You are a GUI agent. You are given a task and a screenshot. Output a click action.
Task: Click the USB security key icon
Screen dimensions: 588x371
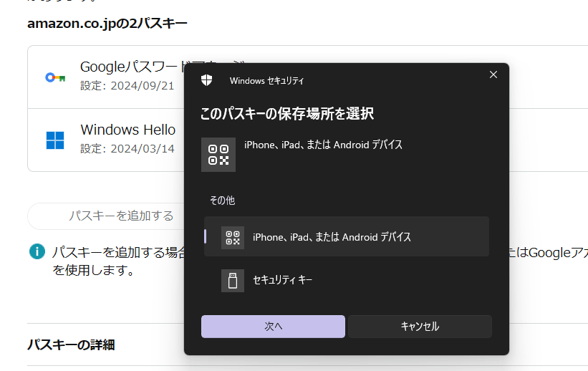click(x=233, y=280)
